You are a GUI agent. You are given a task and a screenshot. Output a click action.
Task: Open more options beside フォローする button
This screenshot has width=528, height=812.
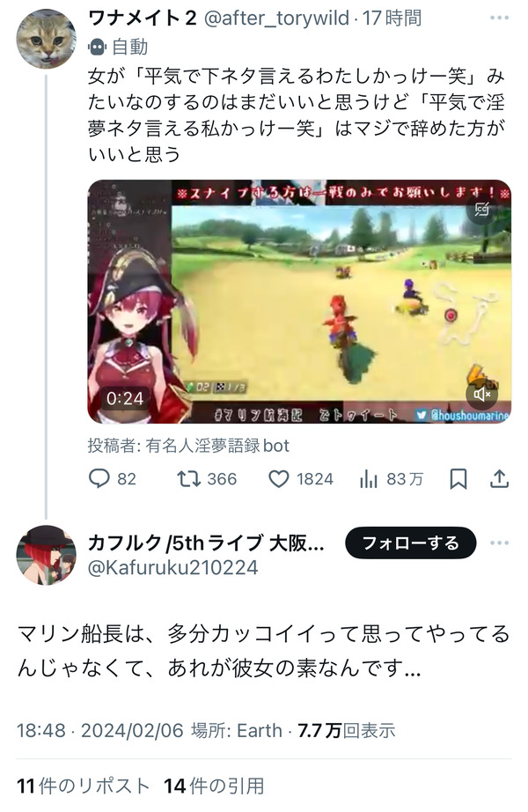499,543
